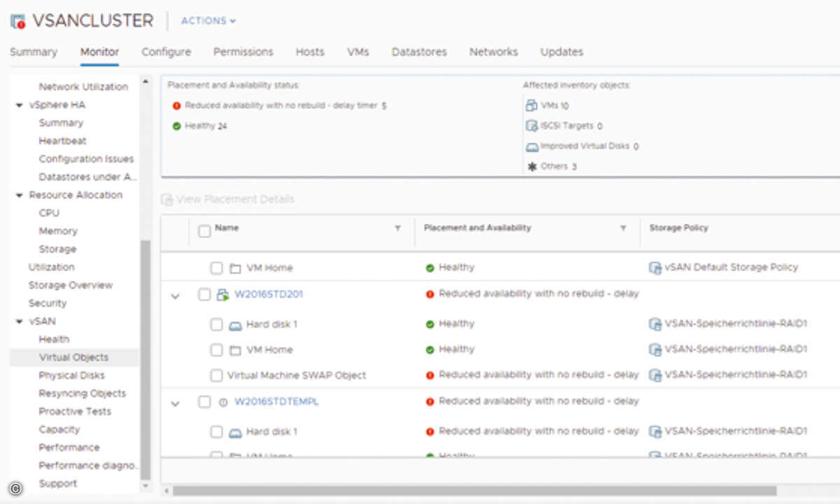The height and width of the screenshot is (504, 840).
Task: Click the sidebar scroll up arrow
Action: click(146, 81)
